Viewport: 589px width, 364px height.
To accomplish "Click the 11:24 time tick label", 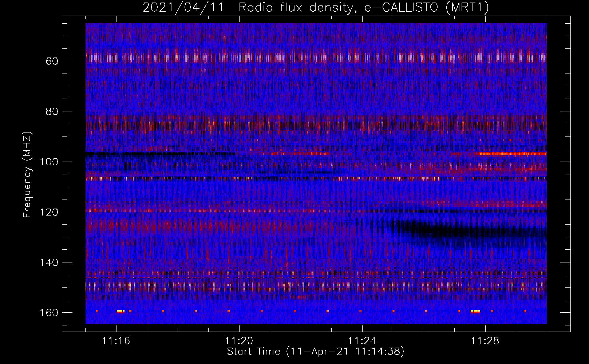I will [x=362, y=341].
